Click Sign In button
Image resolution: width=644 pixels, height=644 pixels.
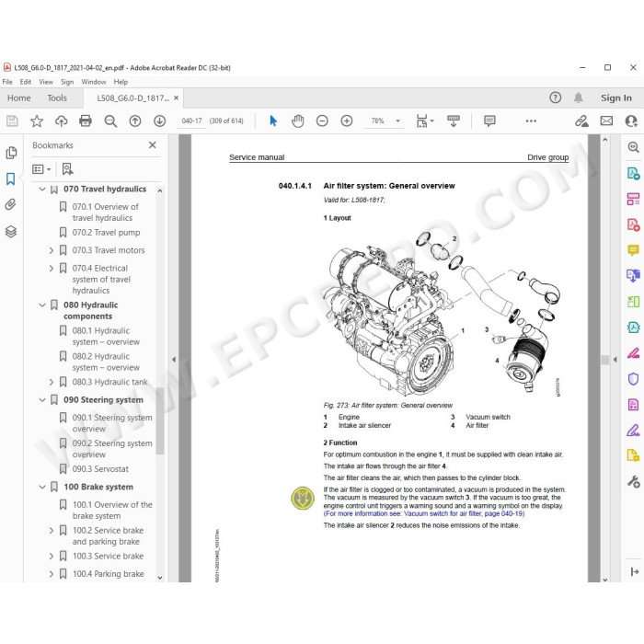pyautogui.click(x=616, y=98)
